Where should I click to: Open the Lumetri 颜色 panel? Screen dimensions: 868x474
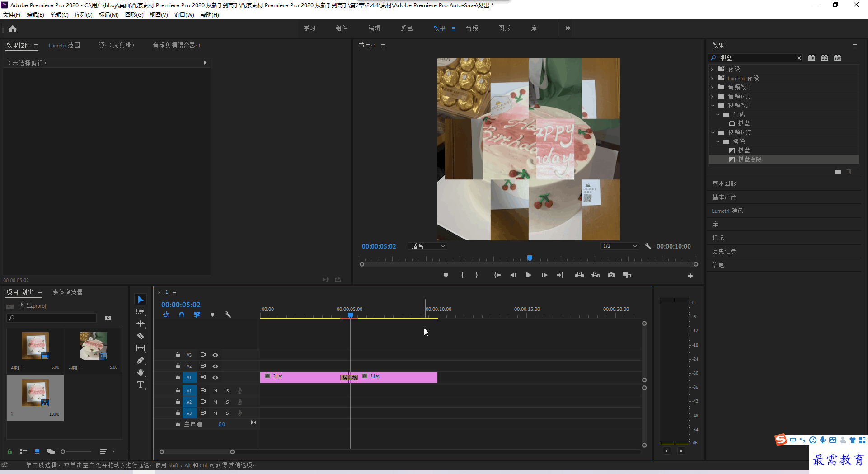click(x=727, y=211)
